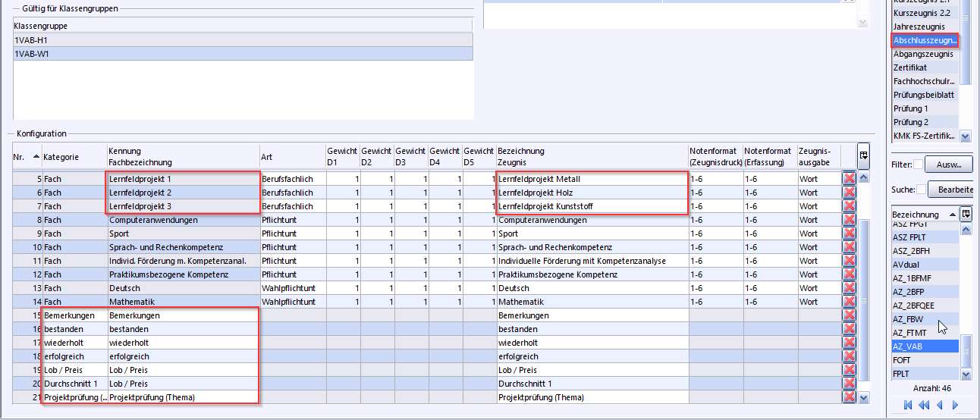Remove the Sport subject row
Screen dimensions: 980x420
tap(849, 234)
